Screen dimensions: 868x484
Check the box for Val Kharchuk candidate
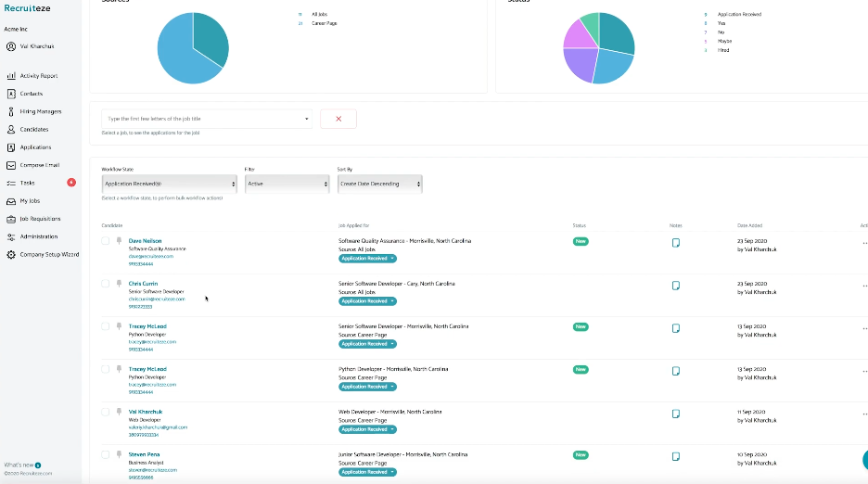[x=105, y=412]
